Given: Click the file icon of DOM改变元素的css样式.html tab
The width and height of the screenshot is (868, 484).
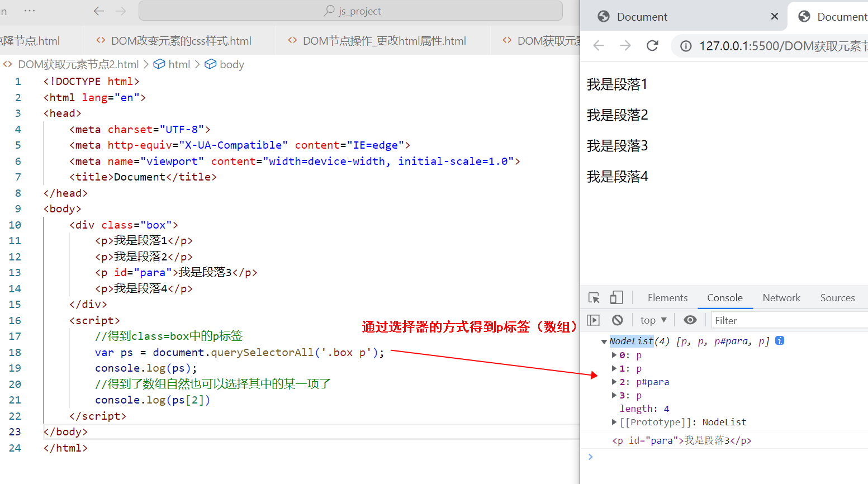Looking at the screenshot, I should click(101, 40).
